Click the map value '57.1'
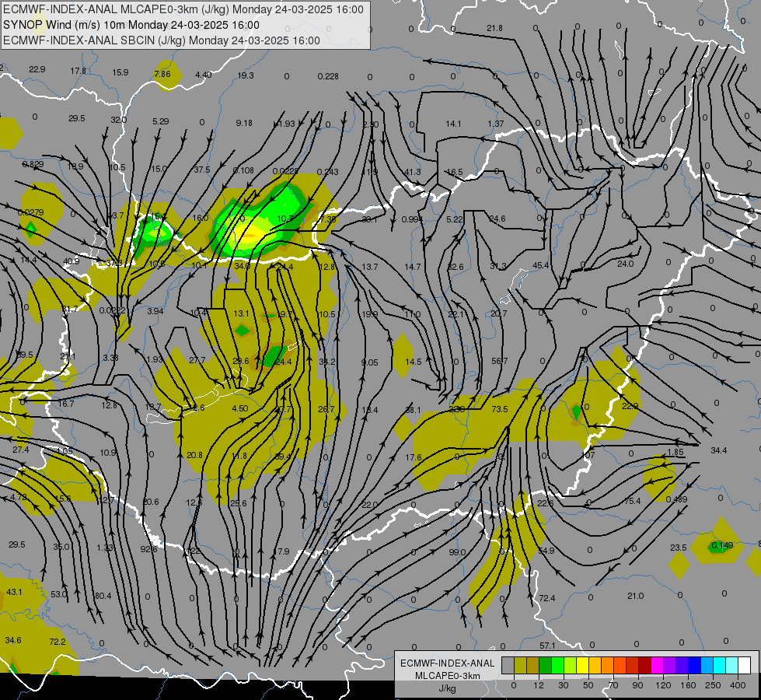761x700 pixels. pos(547,646)
